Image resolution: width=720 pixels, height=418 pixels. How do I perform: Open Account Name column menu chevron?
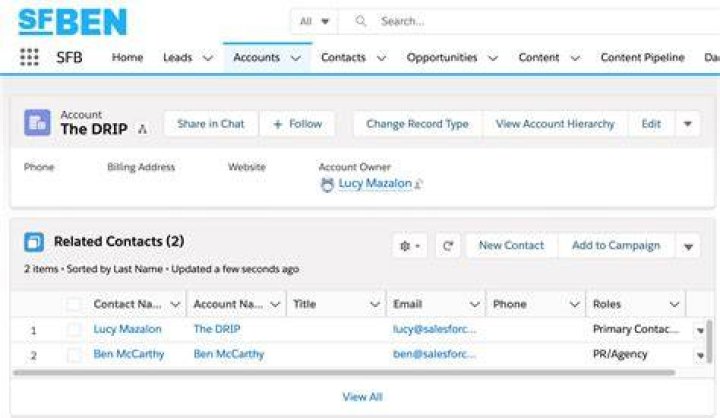[x=275, y=304]
